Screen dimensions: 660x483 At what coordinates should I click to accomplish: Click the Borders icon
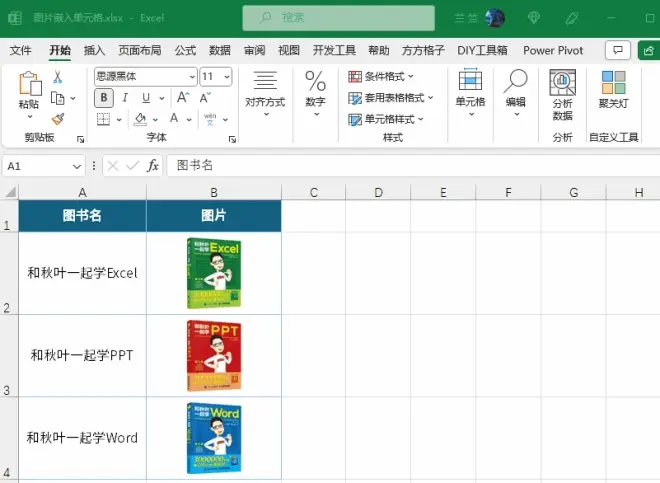[x=104, y=119]
